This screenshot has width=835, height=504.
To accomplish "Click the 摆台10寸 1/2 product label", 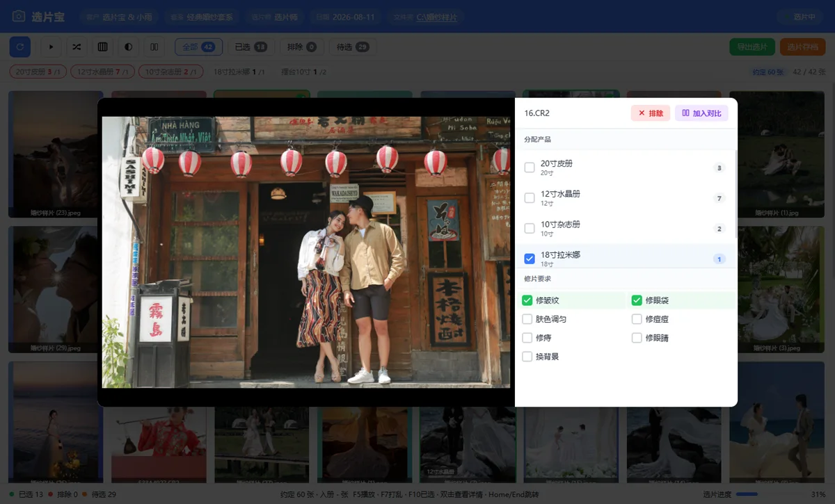I will point(303,72).
